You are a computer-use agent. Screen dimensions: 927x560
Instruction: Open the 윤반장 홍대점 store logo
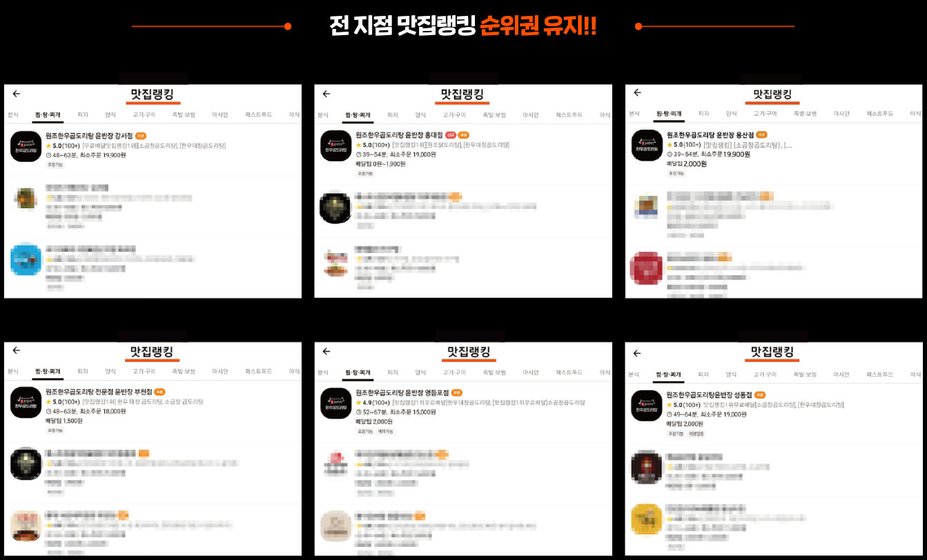tap(336, 146)
